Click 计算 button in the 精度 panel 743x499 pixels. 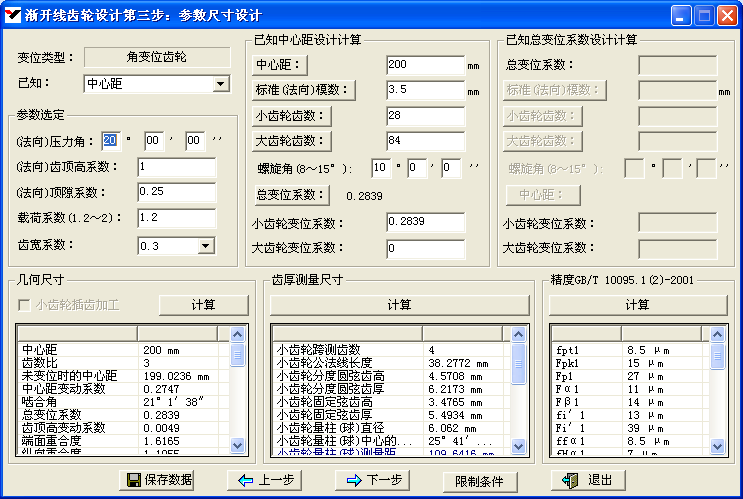(x=636, y=305)
